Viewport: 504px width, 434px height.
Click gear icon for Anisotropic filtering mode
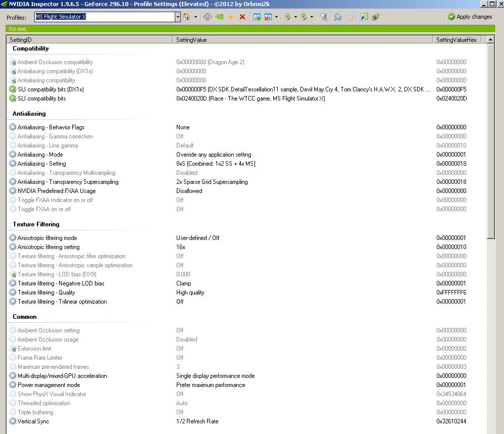click(x=13, y=237)
